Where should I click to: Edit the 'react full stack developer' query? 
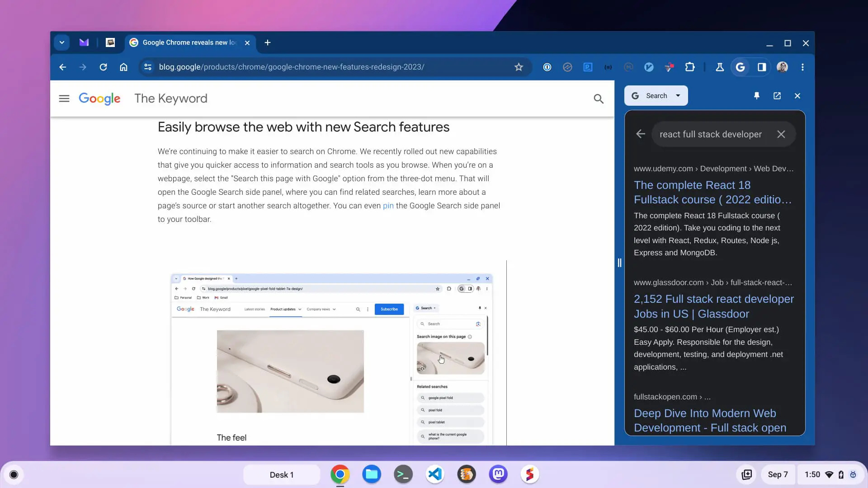tap(711, 134)
